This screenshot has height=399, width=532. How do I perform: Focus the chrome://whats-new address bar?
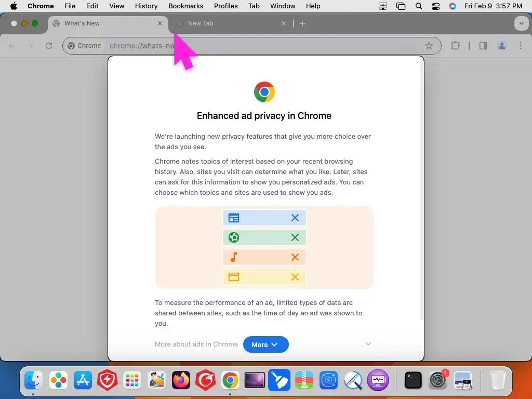(x=252, y=46)
